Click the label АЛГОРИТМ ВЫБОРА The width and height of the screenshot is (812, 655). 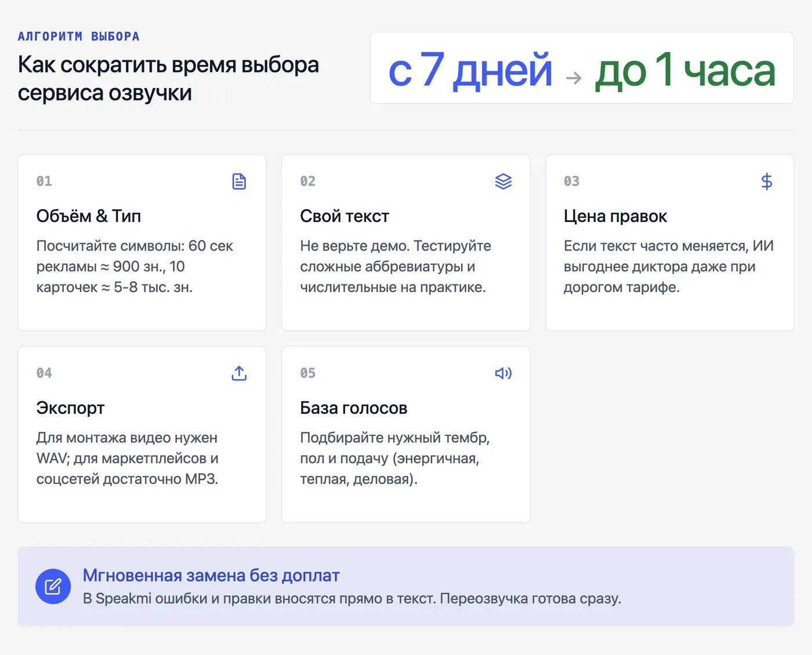(79, 37)
